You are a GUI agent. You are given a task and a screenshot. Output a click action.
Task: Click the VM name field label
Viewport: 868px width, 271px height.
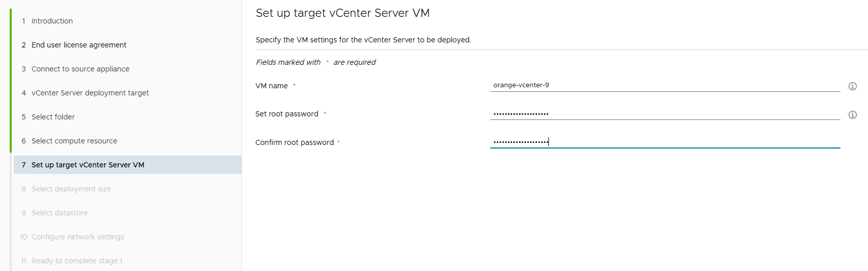(272, 86)
